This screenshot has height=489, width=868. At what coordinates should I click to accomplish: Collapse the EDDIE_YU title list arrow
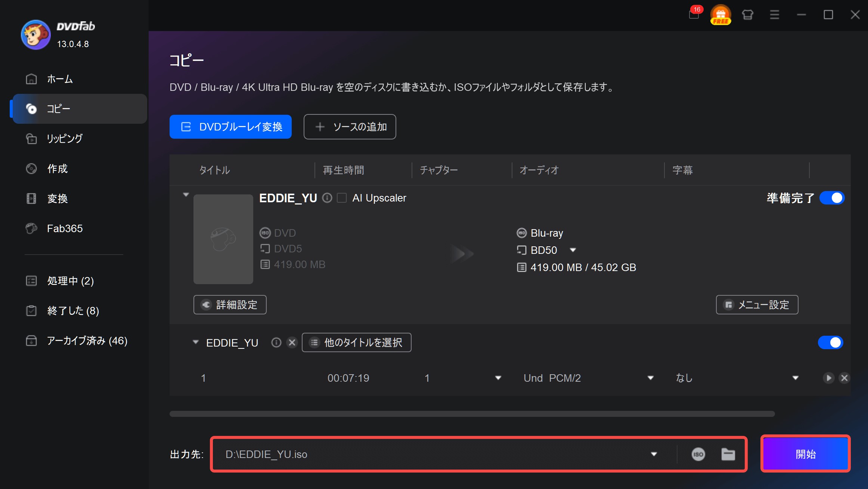195,342
